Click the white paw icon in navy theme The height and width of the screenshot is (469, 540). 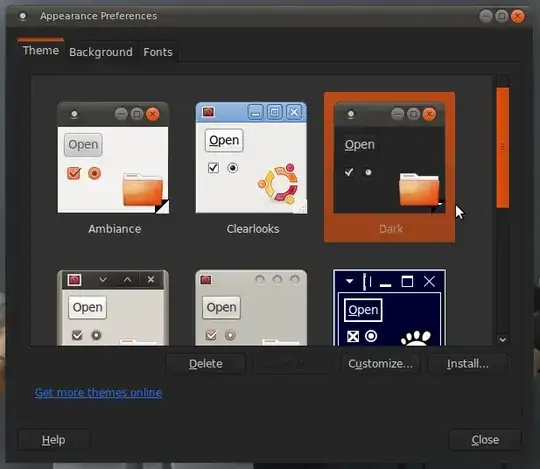pyautogui.click(x=416, y=338)
